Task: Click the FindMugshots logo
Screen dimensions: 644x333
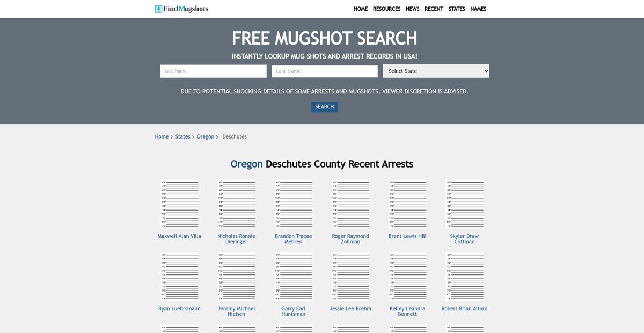Action: click(x=181, y=9)
